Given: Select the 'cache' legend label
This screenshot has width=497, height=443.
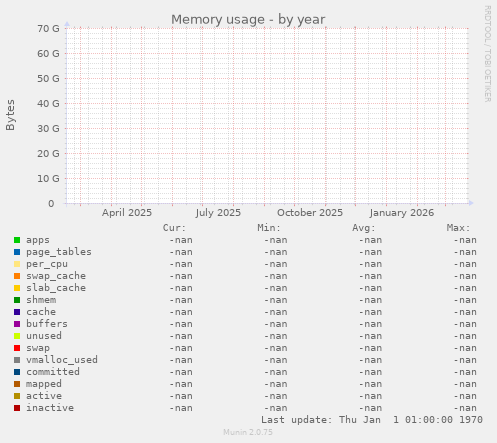Looking at the screenshot, I should click(x=41, y=312).
